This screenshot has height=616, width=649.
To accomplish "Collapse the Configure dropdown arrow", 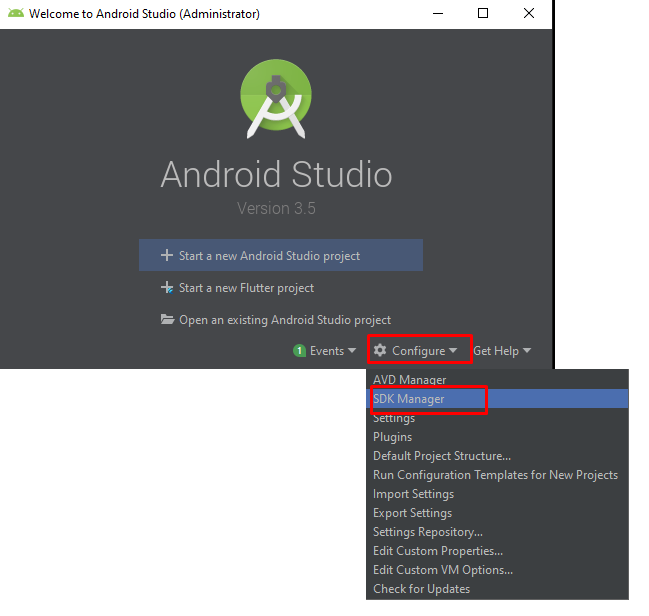I will [453, 351].
